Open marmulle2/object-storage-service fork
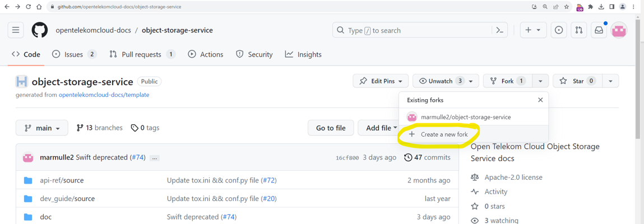Screen dimensions: 644x224 (473, 117)
